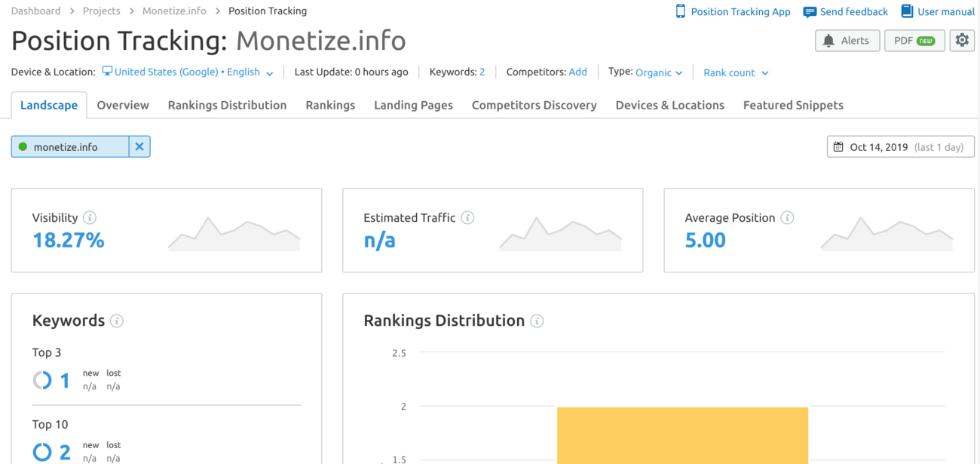Switch to the Featured Snippets tab
This screenshot has width=980, height=464.
(793, 105)
